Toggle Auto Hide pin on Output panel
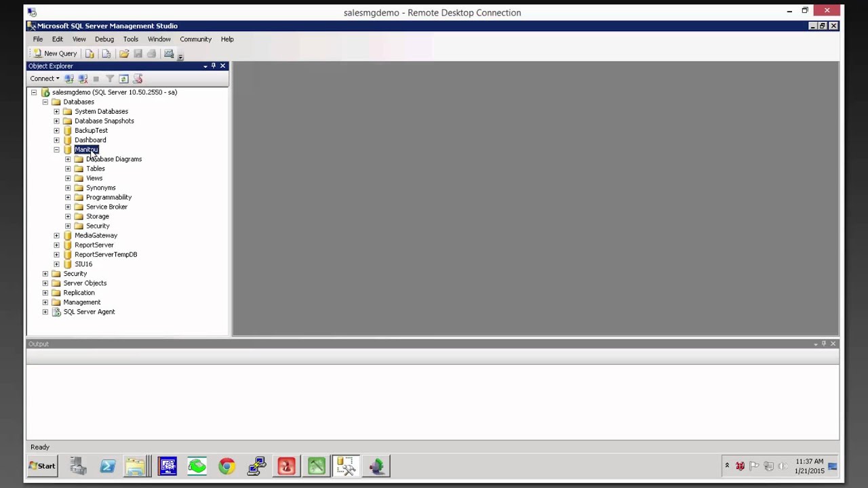Image resolution: width=868 pixels, height=488 pixels. [824, 344]
